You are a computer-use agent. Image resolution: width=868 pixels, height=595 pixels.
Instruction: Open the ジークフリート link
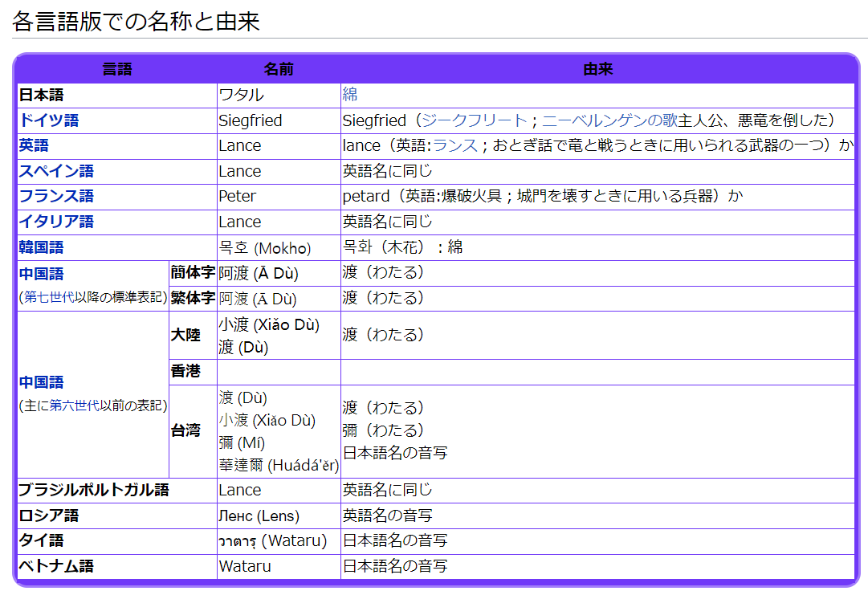click(474, 120)
